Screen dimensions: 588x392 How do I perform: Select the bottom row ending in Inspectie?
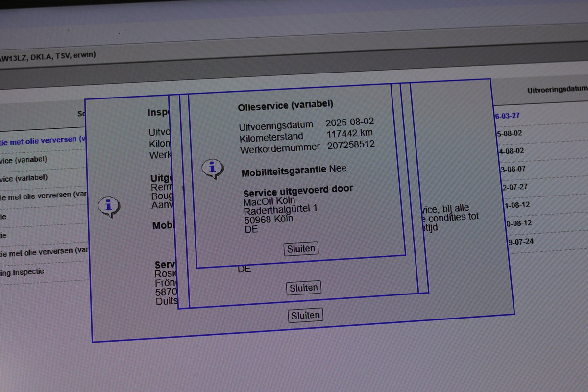(x=22, y=272)
